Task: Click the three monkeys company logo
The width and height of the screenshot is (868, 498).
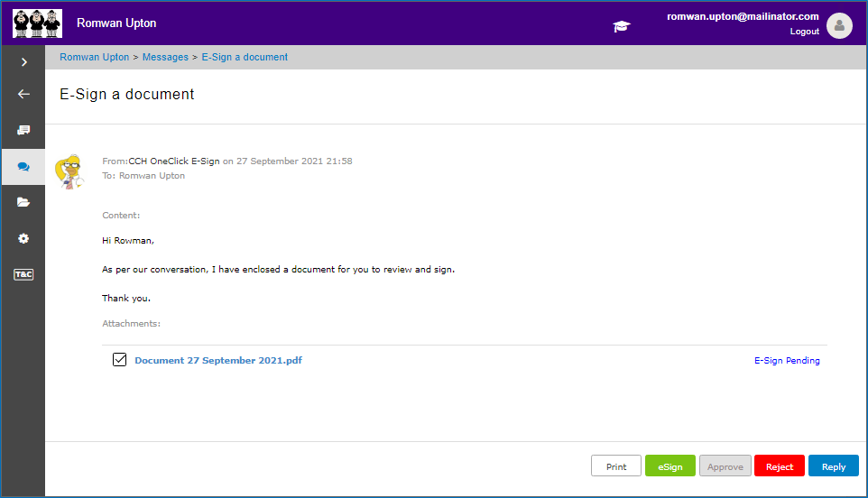Action: tap(38, 23)
